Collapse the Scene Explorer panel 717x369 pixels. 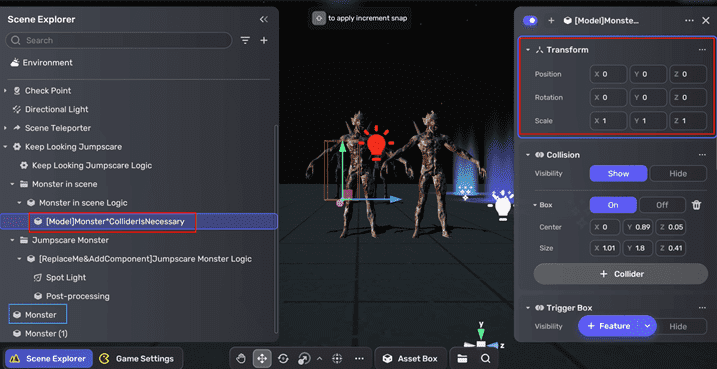pos(263,19)
